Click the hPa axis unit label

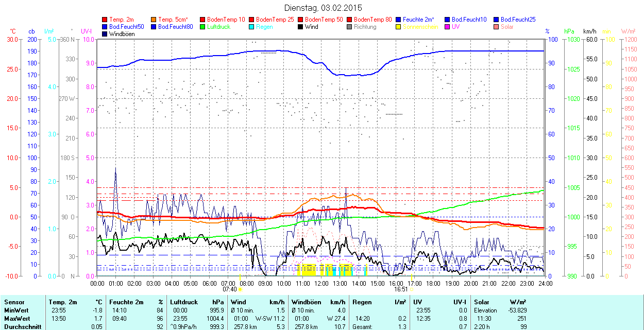pos(569,31)
